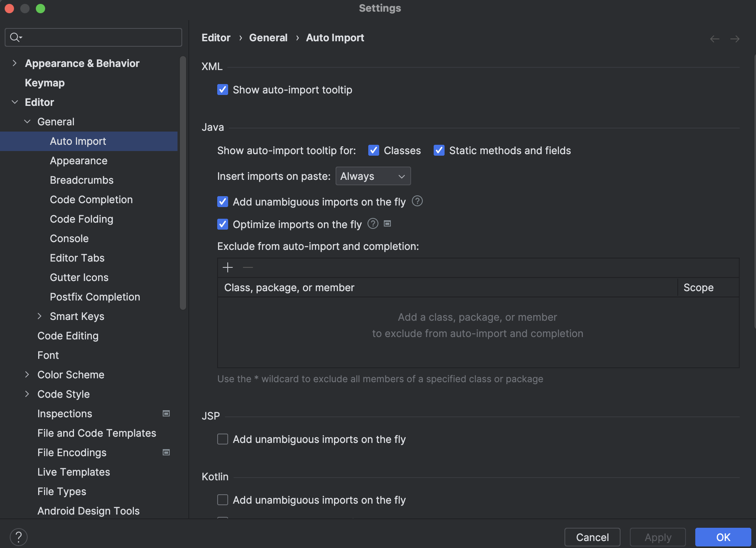Open help for unambiguous imports option
Screen dimensions: 756x548
(417, 201)
